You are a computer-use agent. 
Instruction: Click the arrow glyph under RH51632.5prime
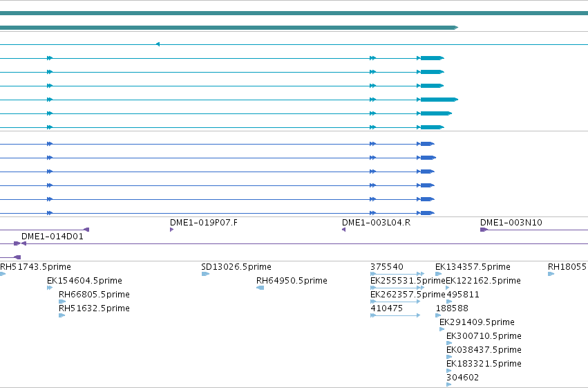pyautogui.click(x=62, y=315)
